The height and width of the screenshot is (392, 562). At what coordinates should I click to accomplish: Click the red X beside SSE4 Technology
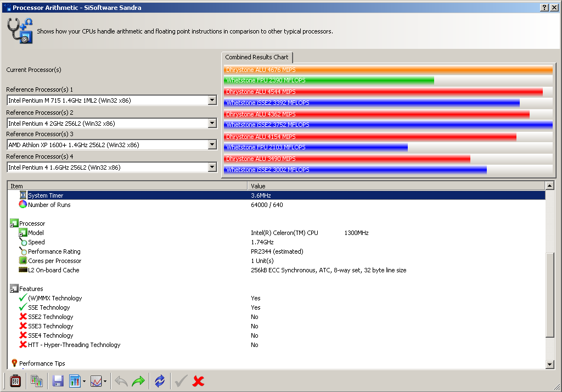click(23, 335)
